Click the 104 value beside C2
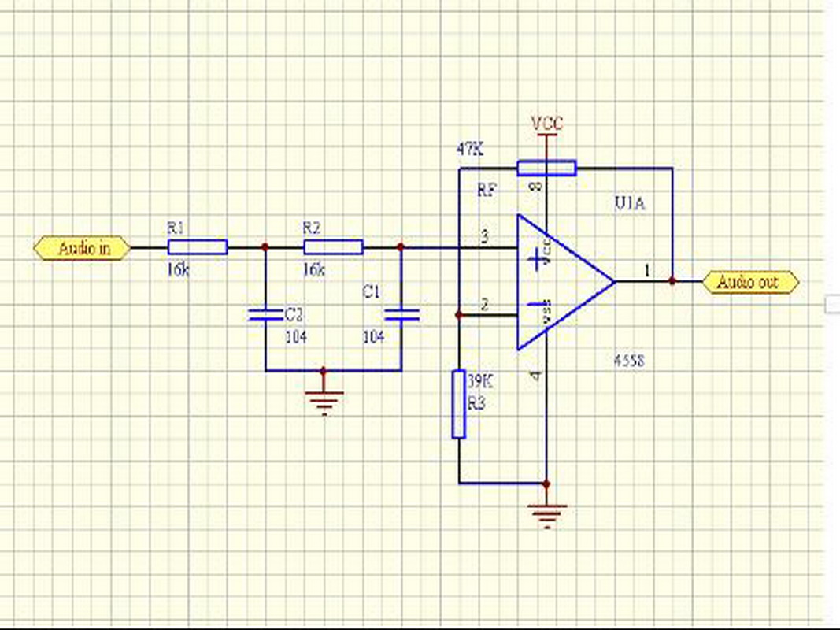Screen dimensions: 840x630 pos(295,337)
